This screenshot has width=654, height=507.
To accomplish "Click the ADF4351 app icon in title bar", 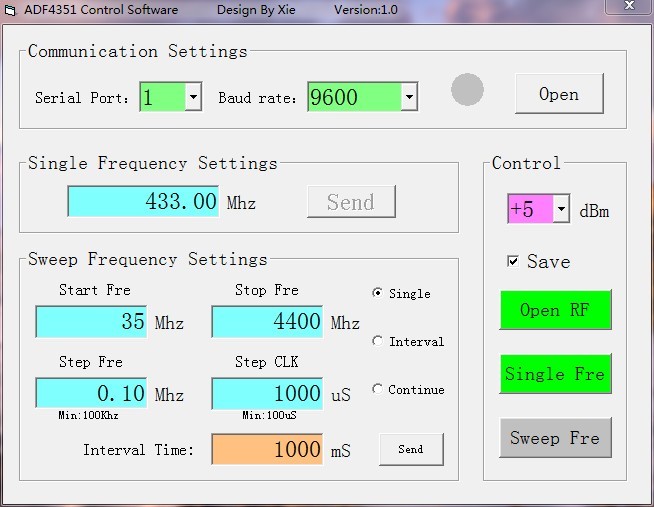I will [x=10, y=10].
